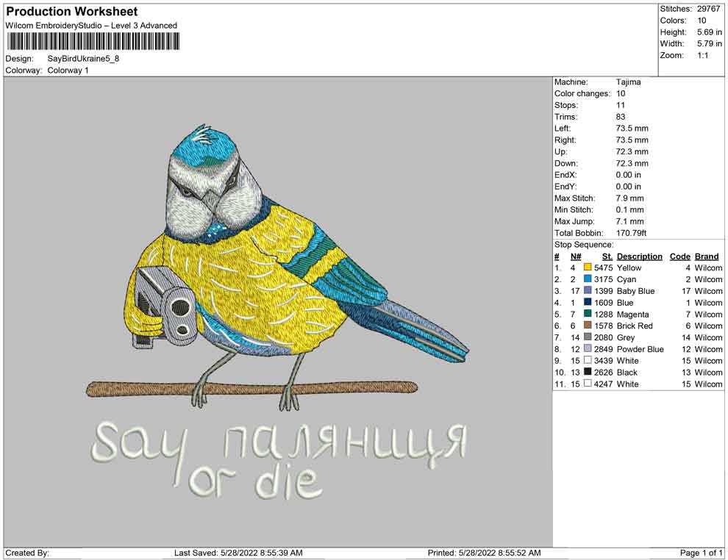Click the Brand column header
The height and width of the screenshot is (560, 728).
(707, 256)
